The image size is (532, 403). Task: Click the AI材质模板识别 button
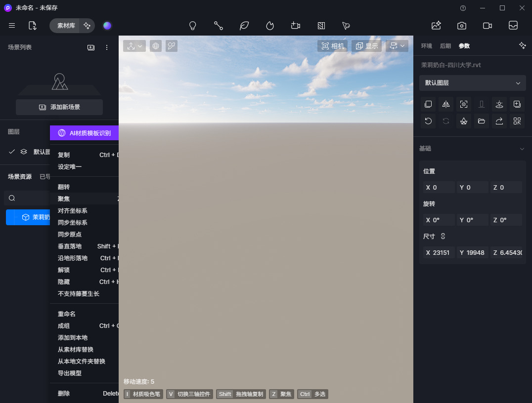84,133
